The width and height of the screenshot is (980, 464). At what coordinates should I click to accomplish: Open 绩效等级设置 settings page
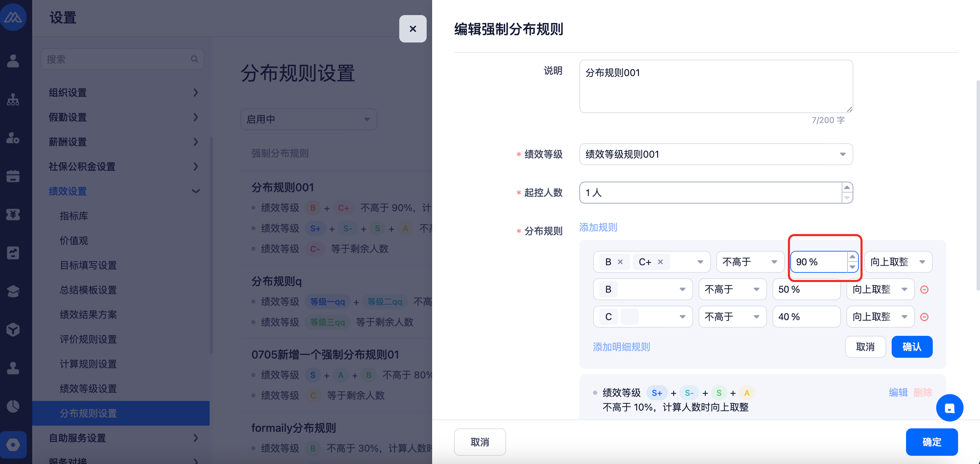click(88, 389)
